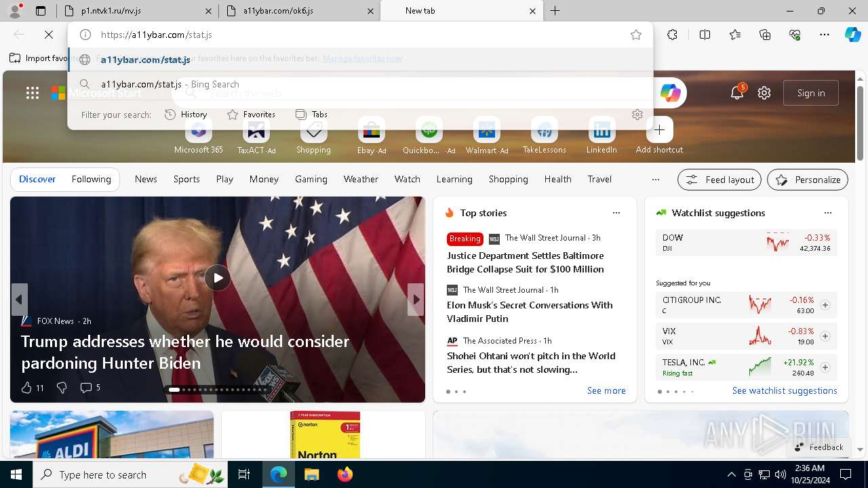Open a new tab with plus button
This screenshot has height=488, width=868.
pyautogui.click(x=555, y=11)
